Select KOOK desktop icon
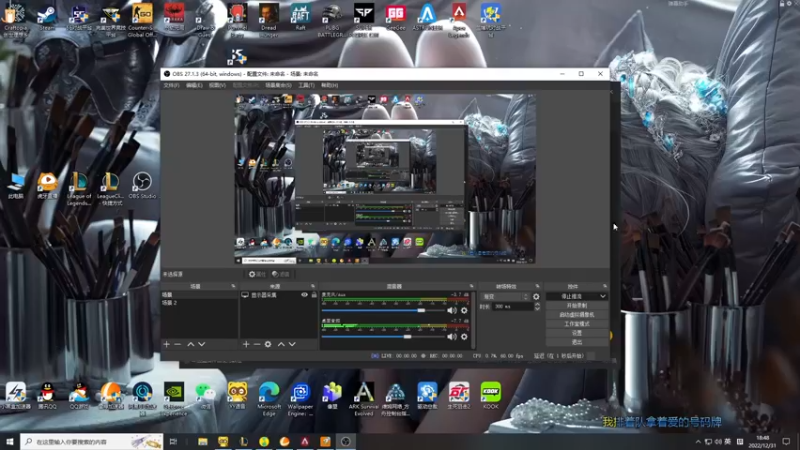Viewport: 800px width, 450px height. [491, 396]
